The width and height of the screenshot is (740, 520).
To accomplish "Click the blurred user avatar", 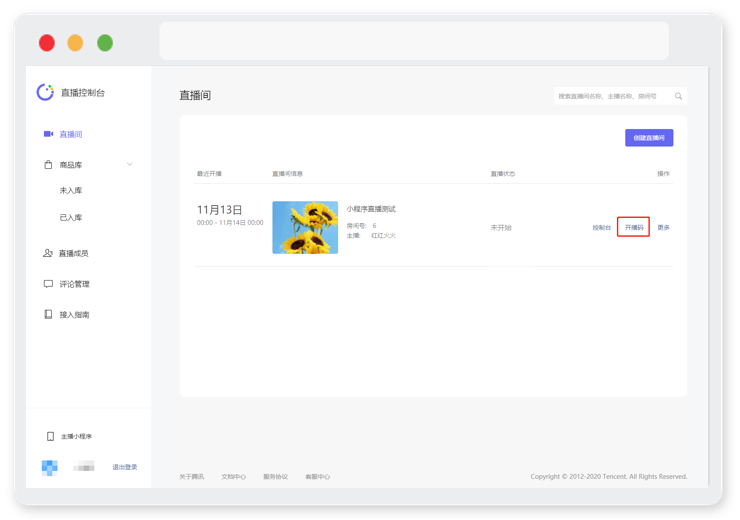I will tap(50, 467).
